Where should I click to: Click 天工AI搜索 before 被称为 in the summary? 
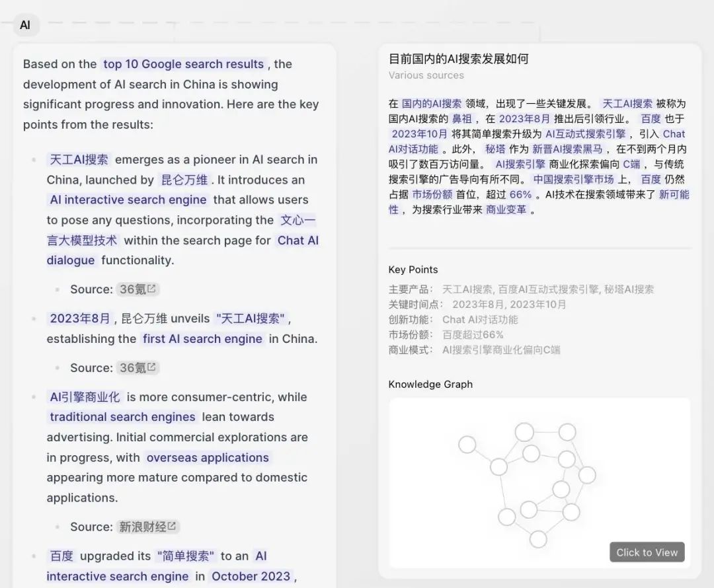(627, 104)
